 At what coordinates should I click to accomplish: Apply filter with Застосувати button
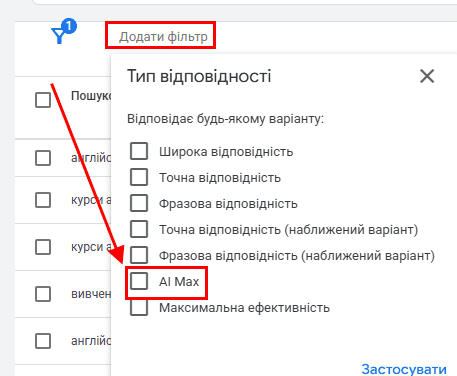pyautogui.click(x=404, y=369)
